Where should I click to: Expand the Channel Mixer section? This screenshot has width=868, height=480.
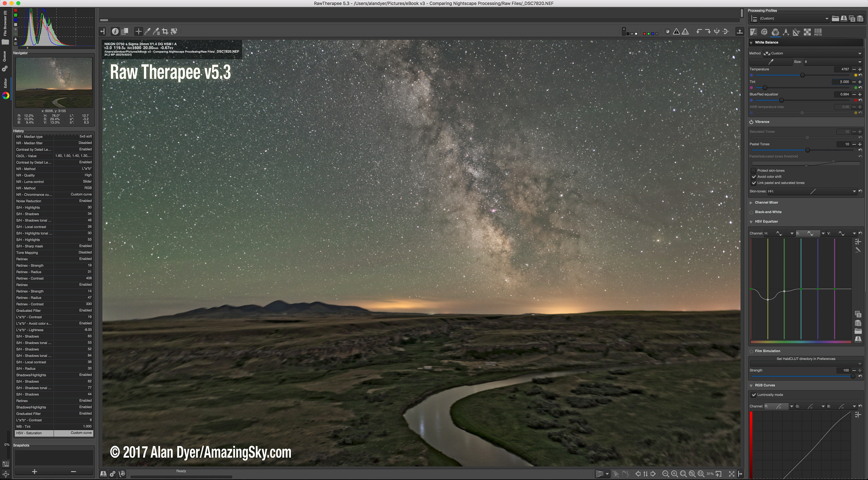[x=766, y=203]
